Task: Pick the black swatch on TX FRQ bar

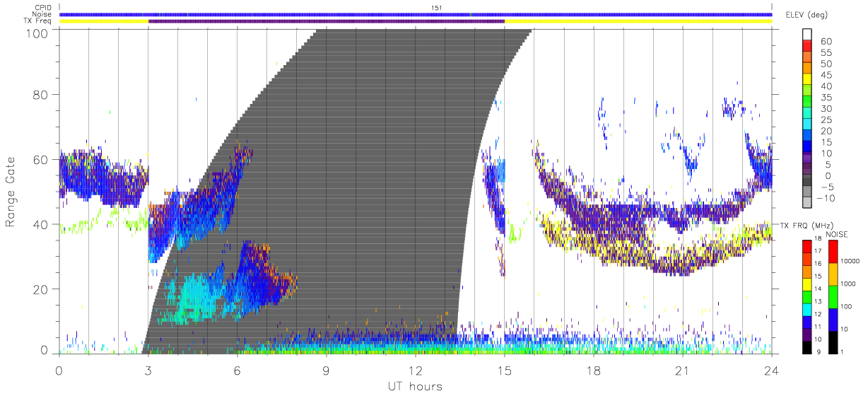Action: [x=807, y=347]
